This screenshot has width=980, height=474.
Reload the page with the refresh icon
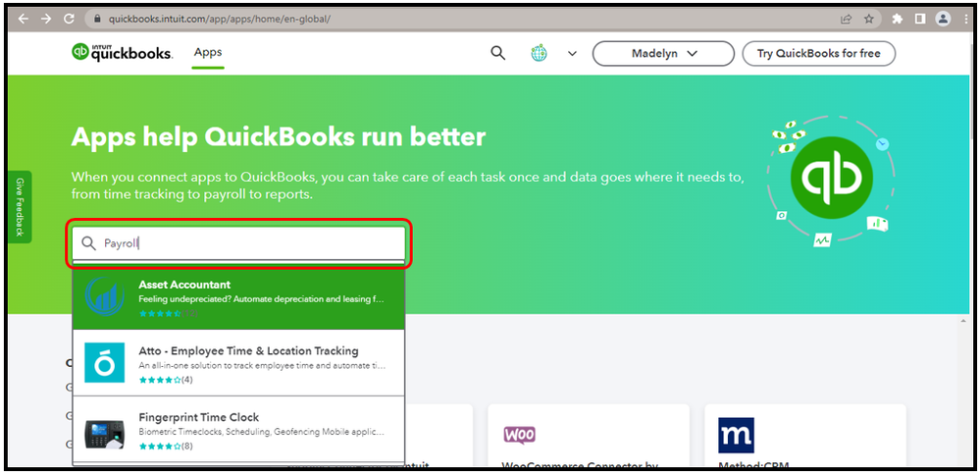(x=69, y=19)
